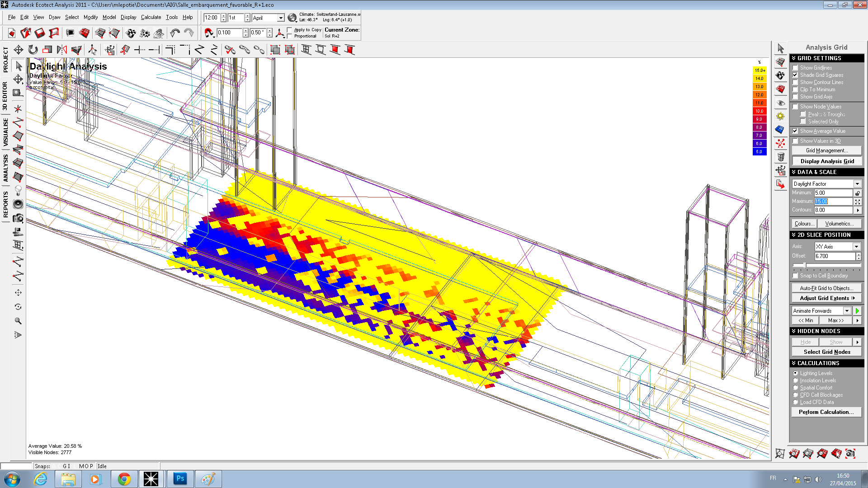The width and height of the screenshot is (868, 488).
Task: Click the Animate Forwards playback icon
Action: (x=858, y=310)
